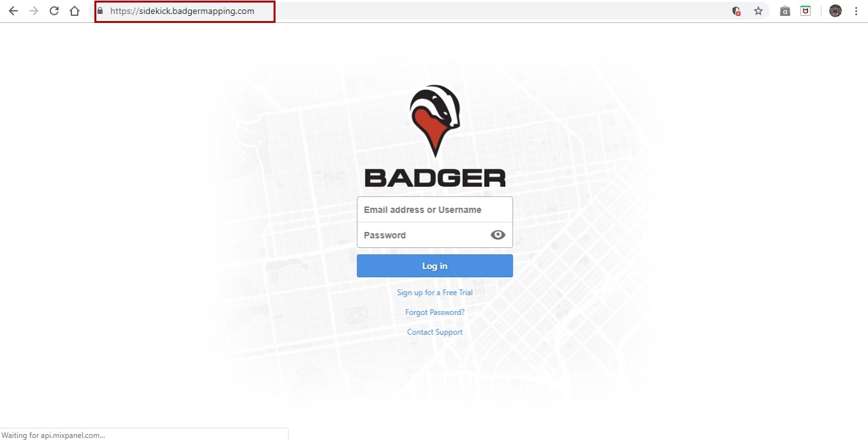Screen dimensions: 868x441
Task: Click the blue Log in button
Action: tap(435, 266)
